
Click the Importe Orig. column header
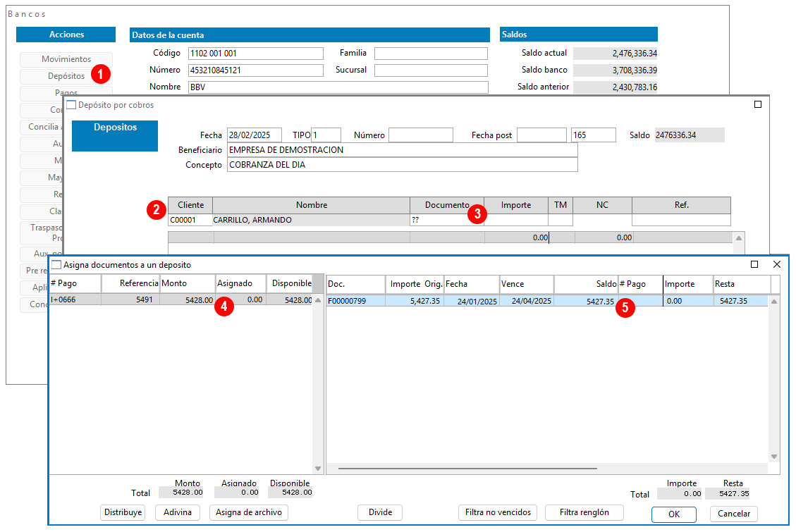tap(415, 284)
